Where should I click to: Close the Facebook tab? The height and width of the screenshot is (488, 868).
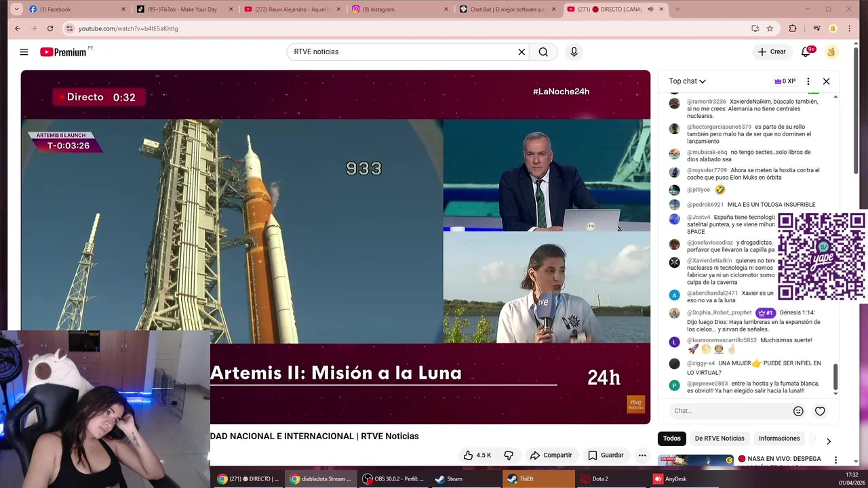coord(123,9)
